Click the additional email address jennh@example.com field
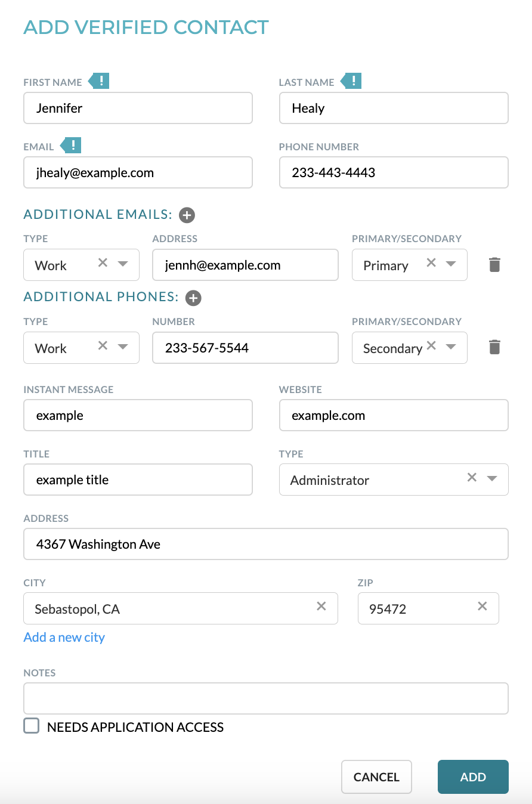The image size is (532, 804). pos(245,265)
